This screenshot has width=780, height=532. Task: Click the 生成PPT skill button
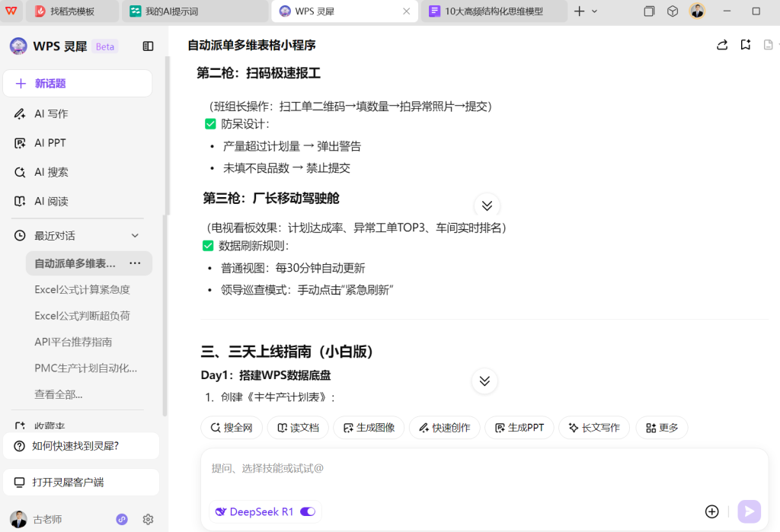point(519,428)
